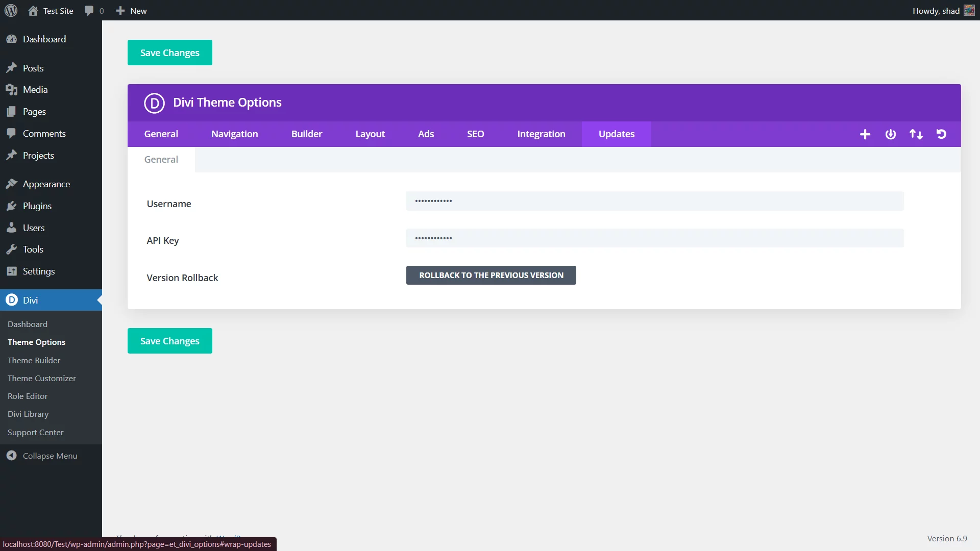This screenshot has height=551, width=980.
Task: Click Rollback To The Previous Version
Action: pos(491,275)
